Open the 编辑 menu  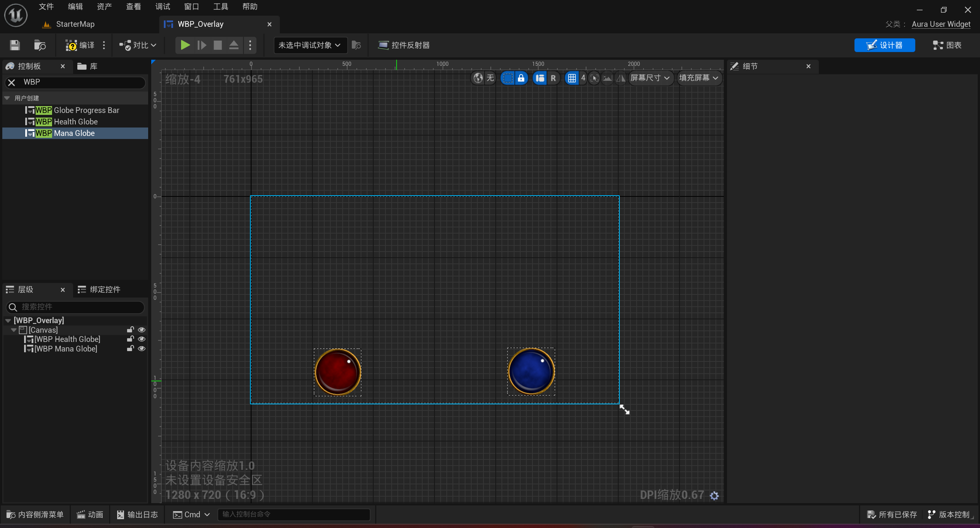tap(75, 7)
